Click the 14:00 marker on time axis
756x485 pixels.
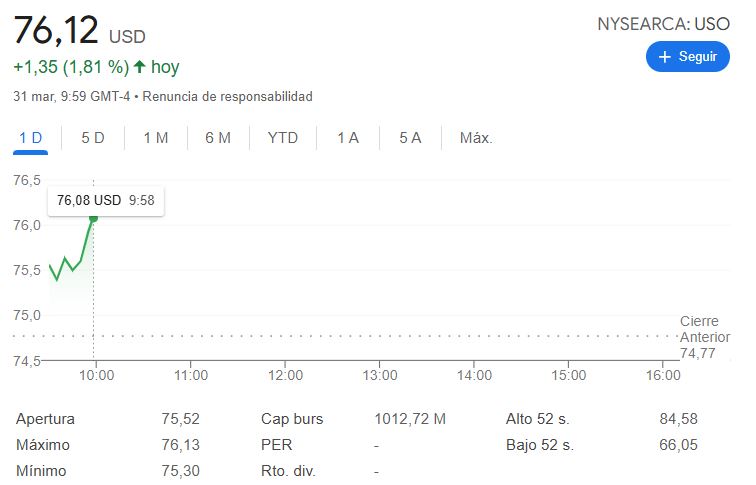pos(474,375)
